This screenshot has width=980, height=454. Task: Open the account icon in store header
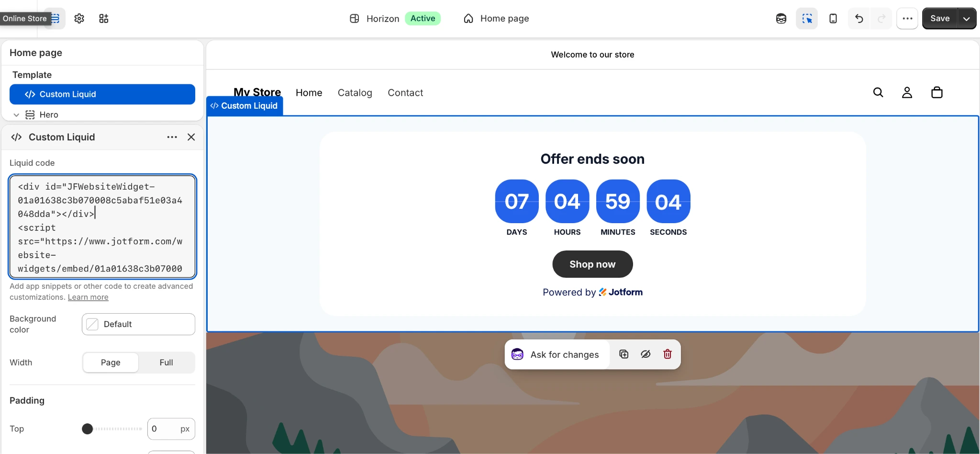pos(907,92)
